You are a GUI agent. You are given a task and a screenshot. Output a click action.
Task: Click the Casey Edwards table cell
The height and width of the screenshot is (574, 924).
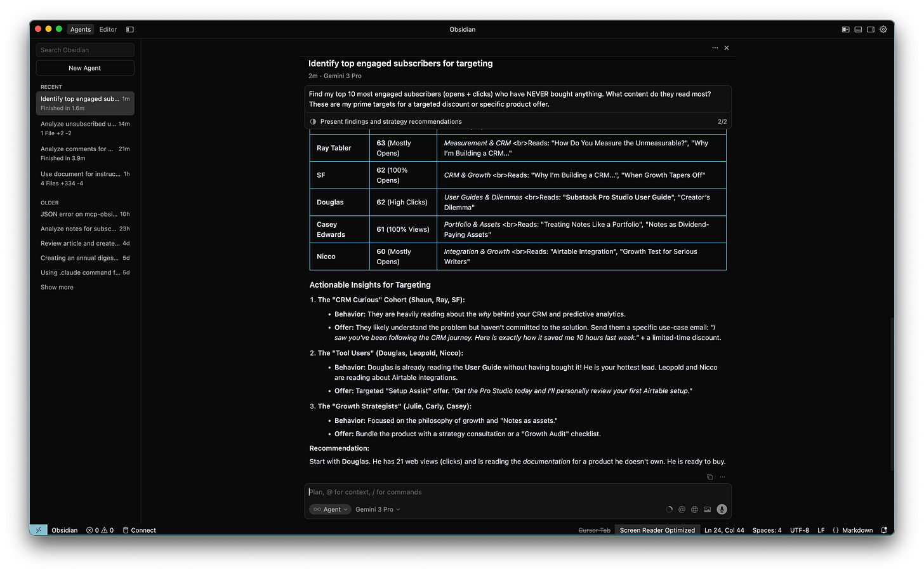(340, 229)
